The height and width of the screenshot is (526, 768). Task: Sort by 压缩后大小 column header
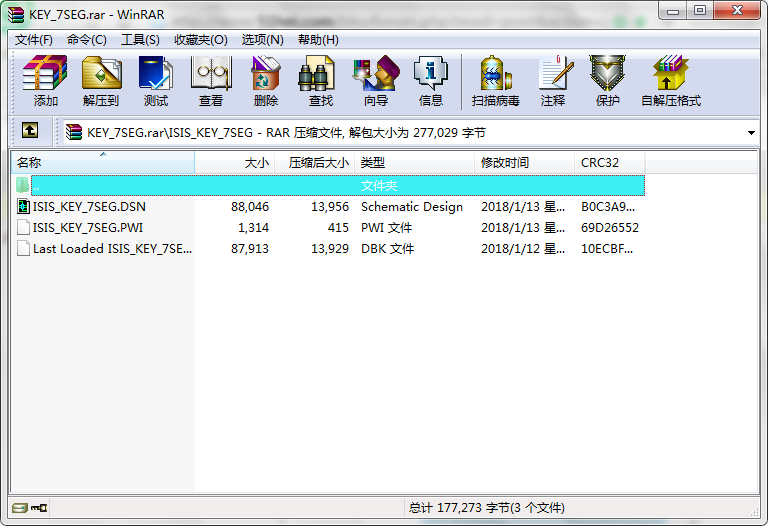[315, 163]
